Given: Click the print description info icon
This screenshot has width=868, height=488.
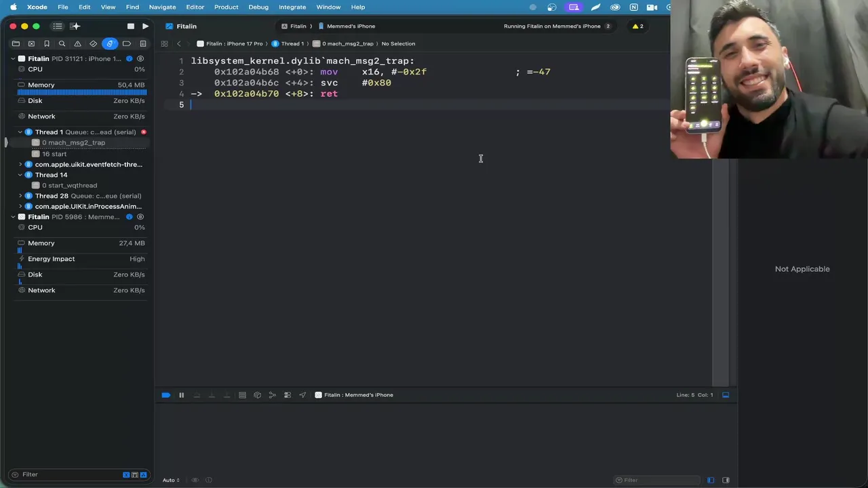Looking at the screenshot, I should coord(209,480).
